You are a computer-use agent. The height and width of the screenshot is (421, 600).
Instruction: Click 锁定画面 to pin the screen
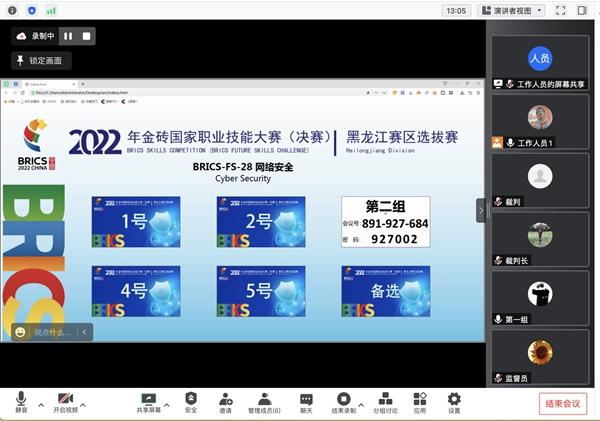click(41, 60)
